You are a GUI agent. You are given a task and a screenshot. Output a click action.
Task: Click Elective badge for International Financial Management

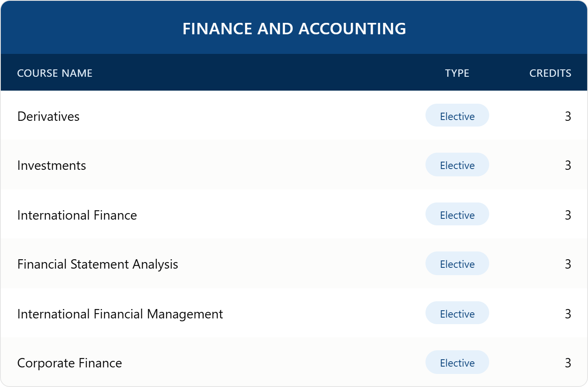point(457,313)
